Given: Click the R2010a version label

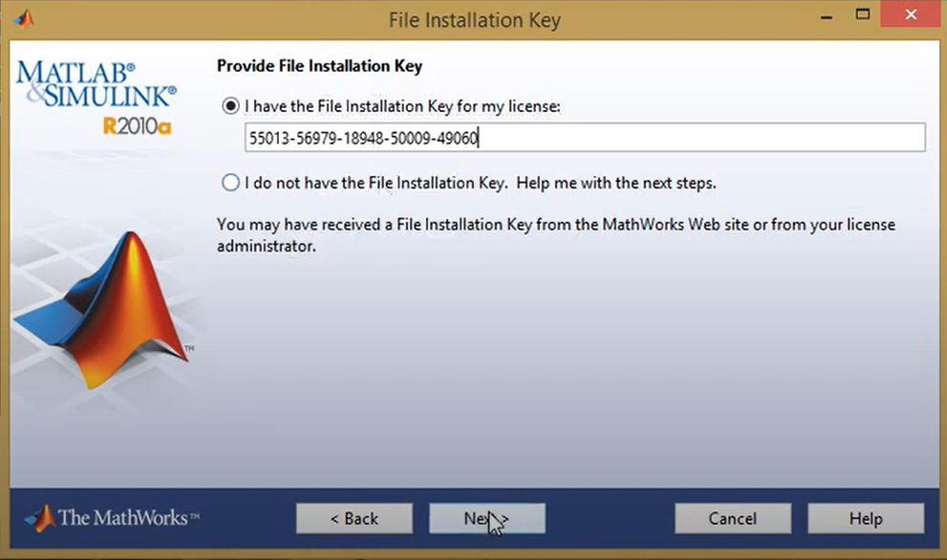Looking at the screenshot, I should point(137,125).
